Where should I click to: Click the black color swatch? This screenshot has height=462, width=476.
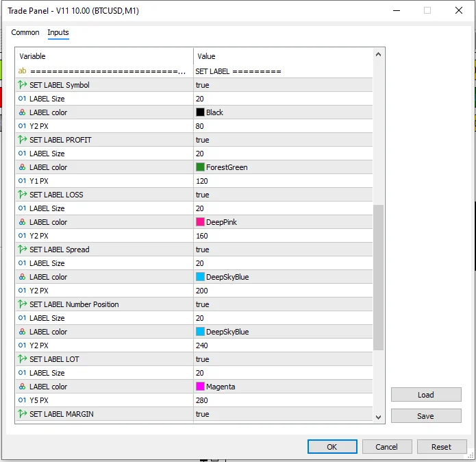(200, 112)
